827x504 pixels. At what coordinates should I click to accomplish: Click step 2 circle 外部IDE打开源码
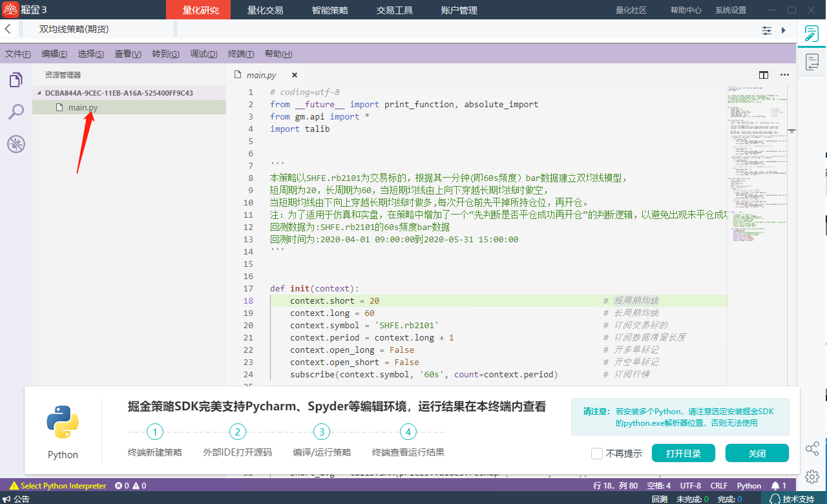[x=238, y=432]
